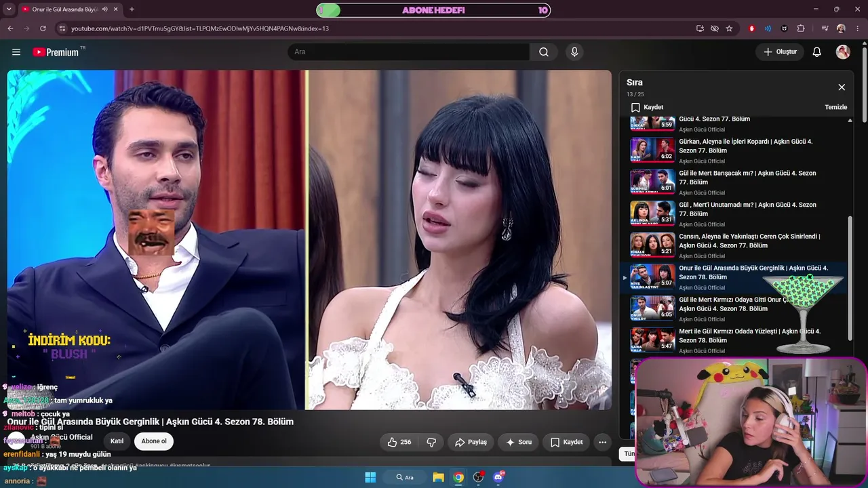
Task: Open the Chrome media control icon
Action: click(x=825, y=28)
